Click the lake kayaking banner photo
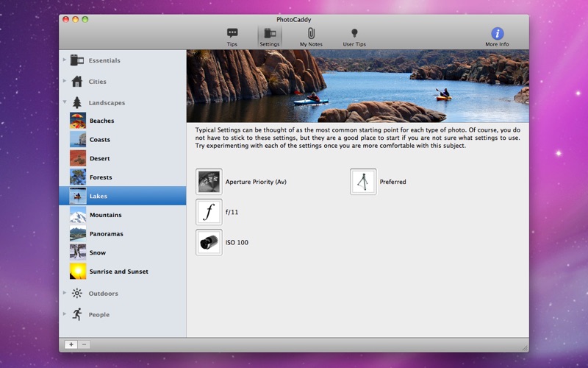 tap(358, 86)
